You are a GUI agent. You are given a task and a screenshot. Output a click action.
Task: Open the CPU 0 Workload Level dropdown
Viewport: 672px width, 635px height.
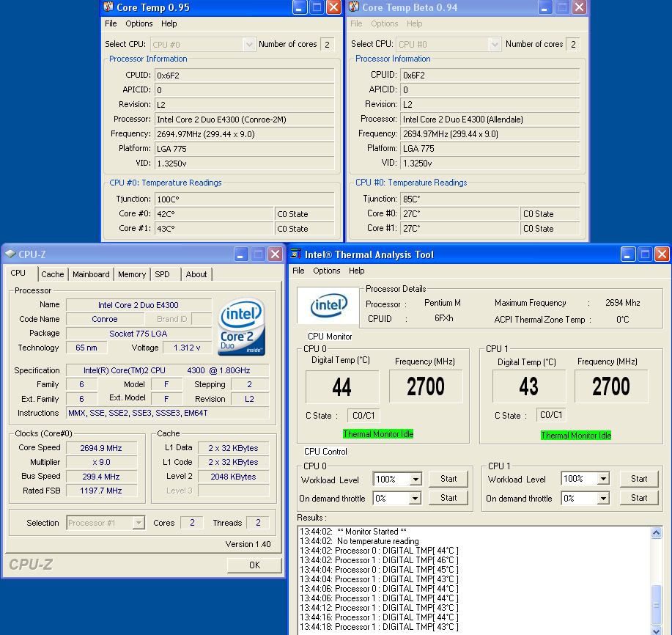416,480
